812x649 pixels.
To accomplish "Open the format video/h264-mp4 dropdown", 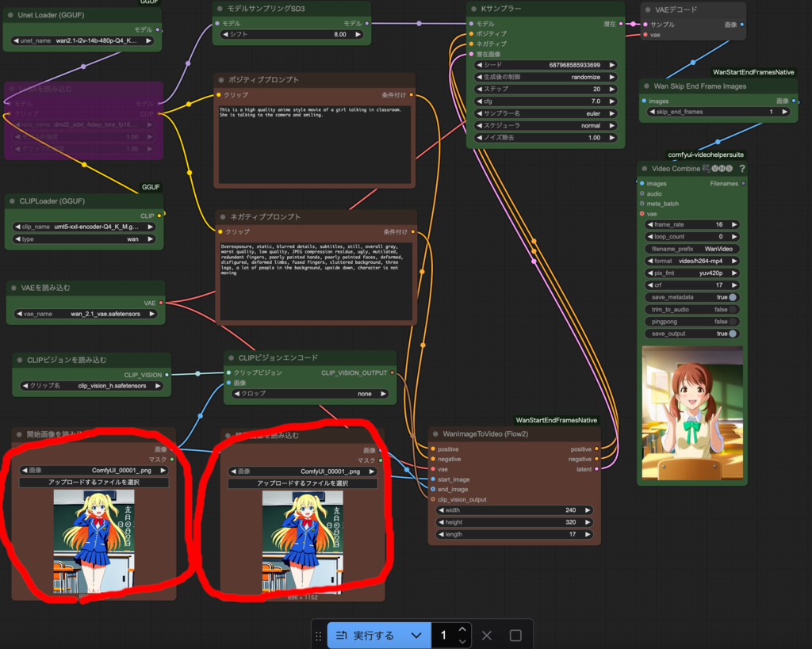I will pos(691,261).
